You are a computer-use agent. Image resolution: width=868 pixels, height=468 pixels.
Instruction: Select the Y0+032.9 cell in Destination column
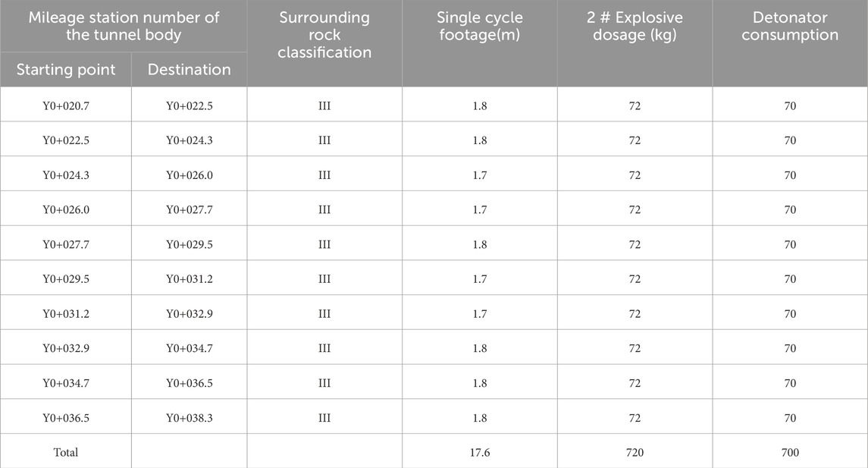(x=190, y=313)
